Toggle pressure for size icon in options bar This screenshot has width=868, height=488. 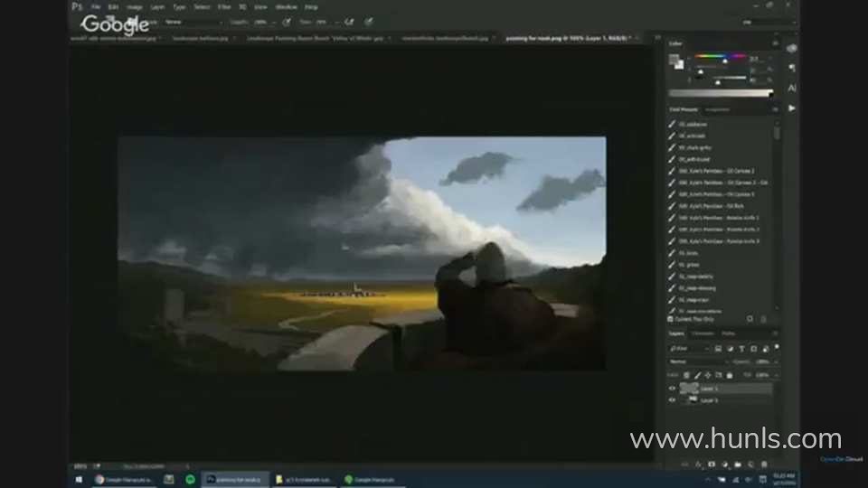369,22
